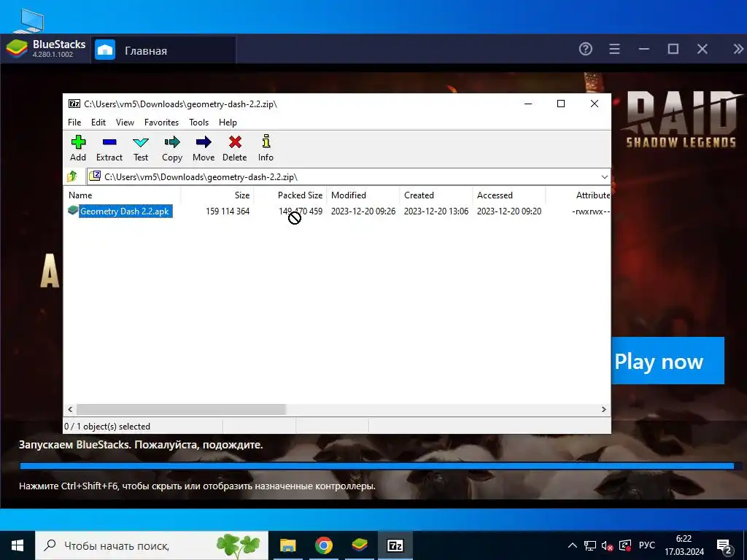
Task: Click the right scrollbar arrow
Action: pos(603,410)
